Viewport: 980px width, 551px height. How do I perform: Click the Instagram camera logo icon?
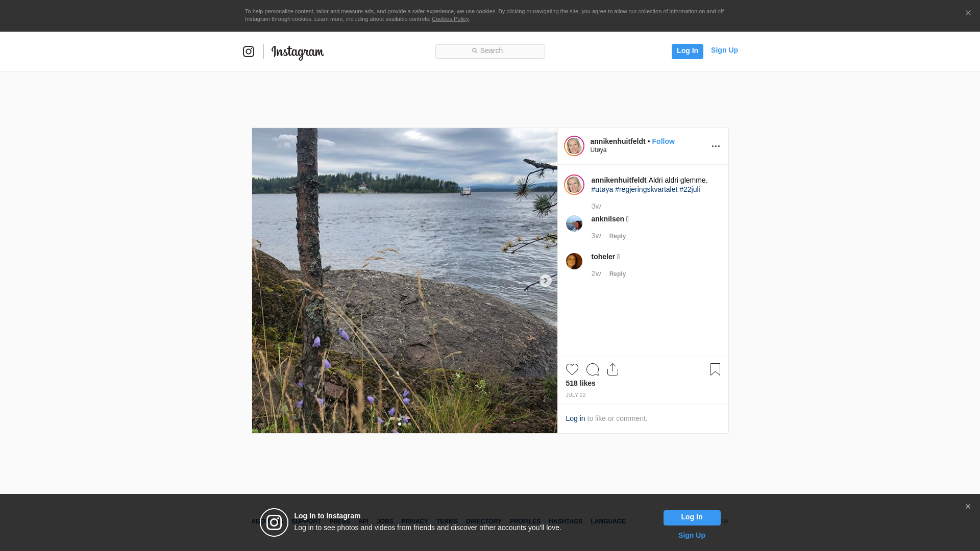point(249,52)
